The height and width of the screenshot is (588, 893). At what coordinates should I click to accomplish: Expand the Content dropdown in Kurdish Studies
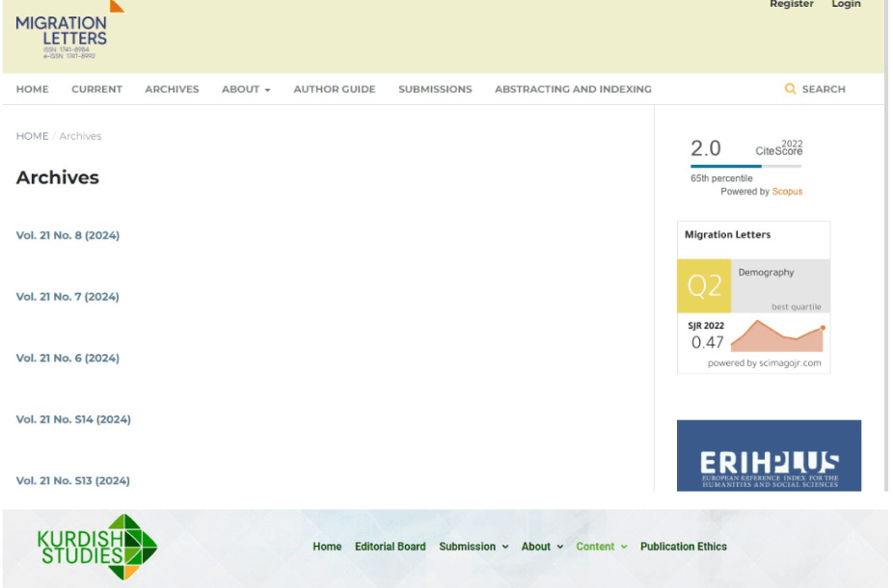click(x=602, y=547)
